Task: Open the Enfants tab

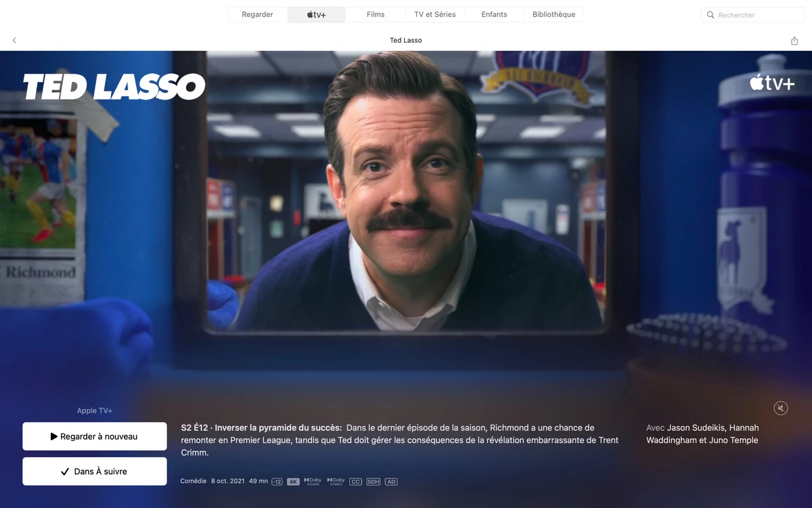Action: tap(494, 15)
